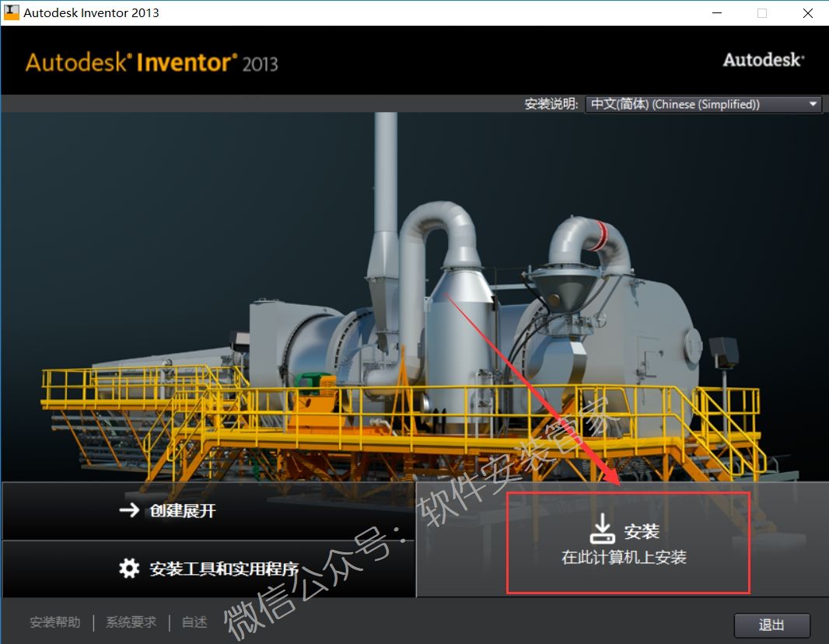The width and height of the screenshot is (829, 644).
Task: Click the Inventor icon in the title bar
Action: point(11,12)
